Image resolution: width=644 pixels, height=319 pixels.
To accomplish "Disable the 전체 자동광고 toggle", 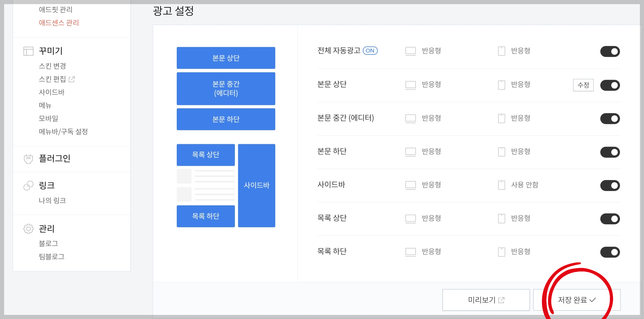I will tap(610, 51).
